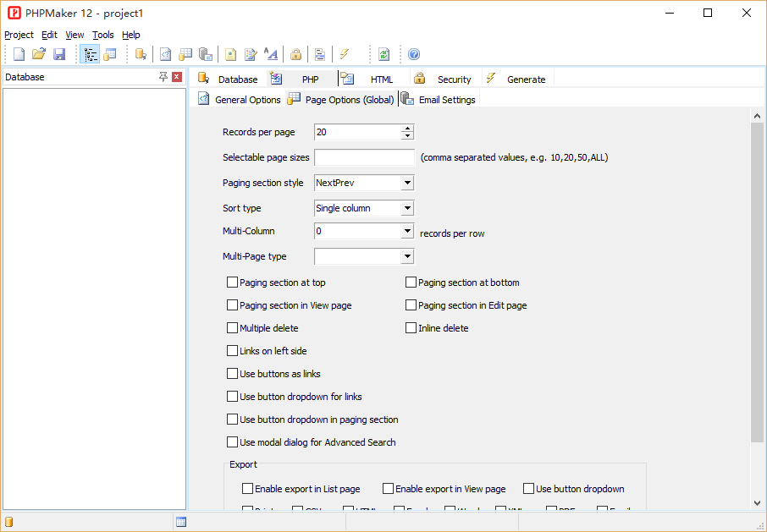Click the vertical scrollbar up arrow
Viewport: 767px width, 532px height.
tap(757, 116)
